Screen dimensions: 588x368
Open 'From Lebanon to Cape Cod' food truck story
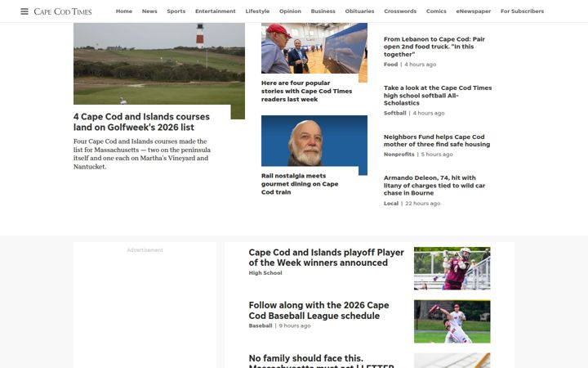tap(434, 47)
